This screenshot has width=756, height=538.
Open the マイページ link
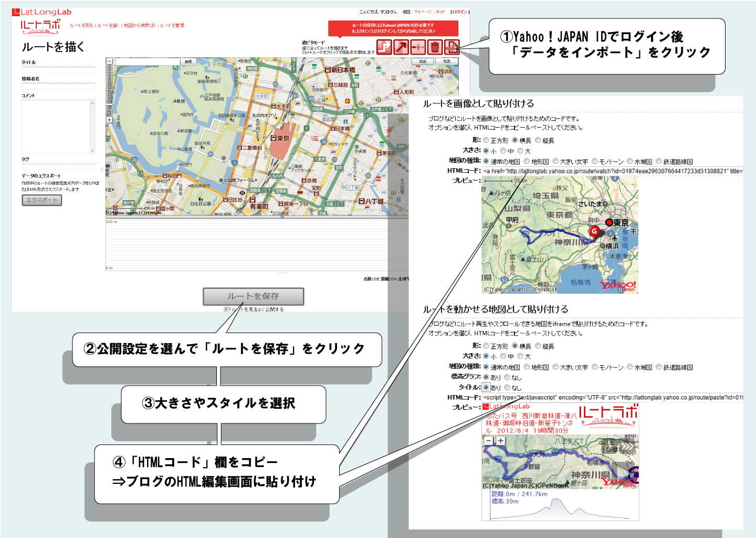[423, 12]
